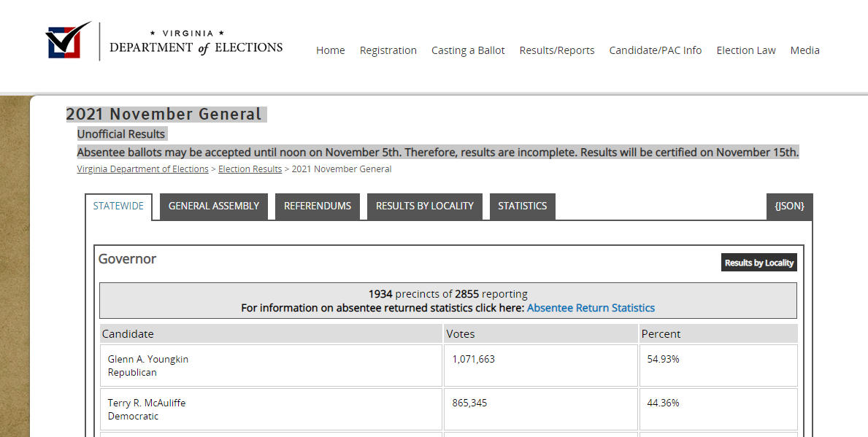Open the {JSON} data tab
This screenshot has width=868, height=437.
coord(789,206)
